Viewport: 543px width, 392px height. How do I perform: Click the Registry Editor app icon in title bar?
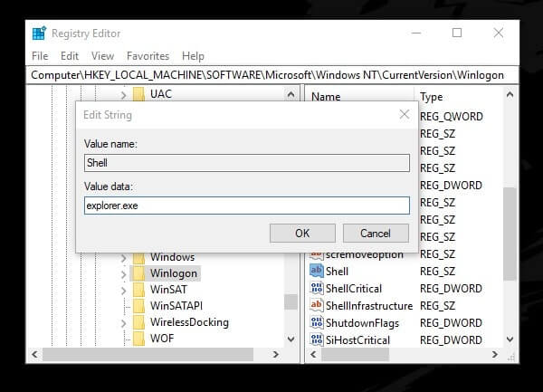point(39,33)
